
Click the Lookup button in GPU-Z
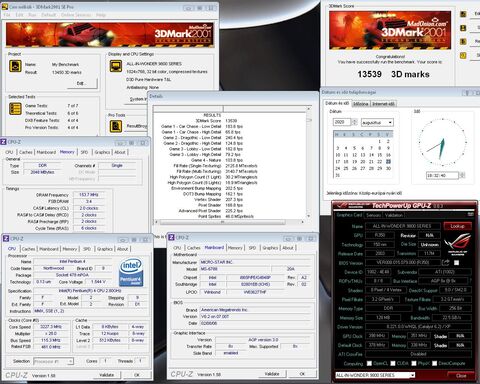coord(457,226)
